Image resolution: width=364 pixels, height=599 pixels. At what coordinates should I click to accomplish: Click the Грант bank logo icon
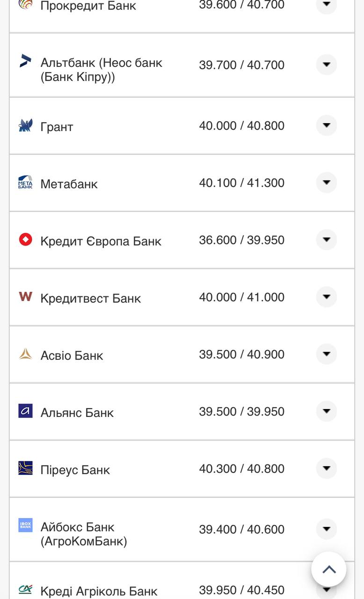[25, 125]
